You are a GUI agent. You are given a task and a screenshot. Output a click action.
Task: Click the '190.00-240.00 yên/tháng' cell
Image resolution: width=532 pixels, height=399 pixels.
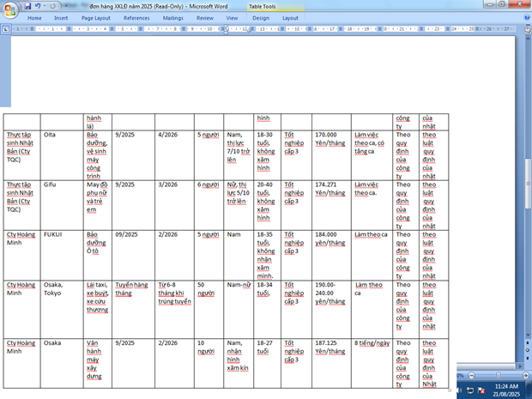(331, 309)
